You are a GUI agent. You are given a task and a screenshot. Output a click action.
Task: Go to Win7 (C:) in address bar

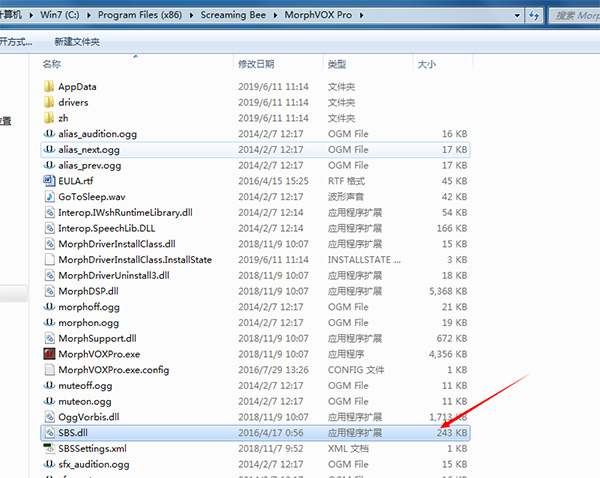pyautogui.click(x=60, y=15)
